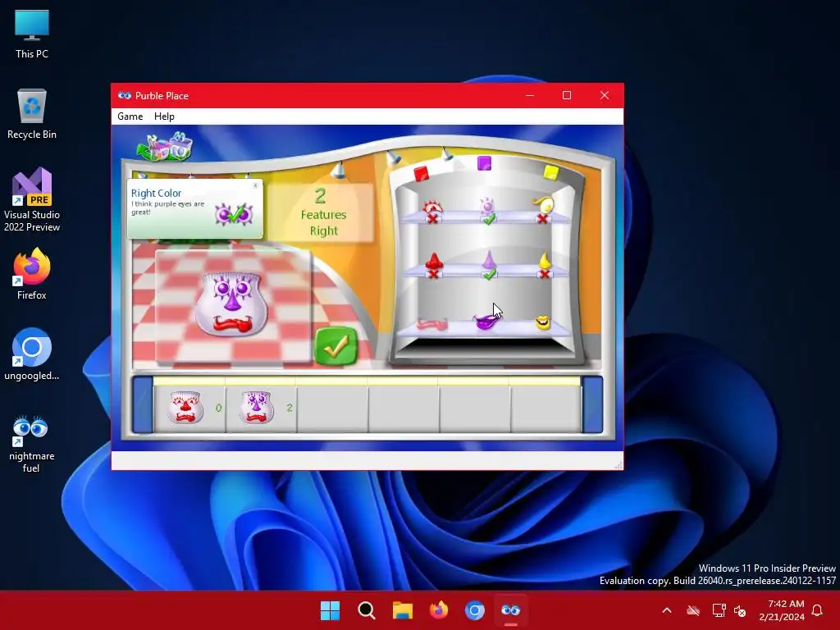This screenshot has width=840, height=630.
Task: Open This PC desktop icon
Action: click(x=32, y=34)
